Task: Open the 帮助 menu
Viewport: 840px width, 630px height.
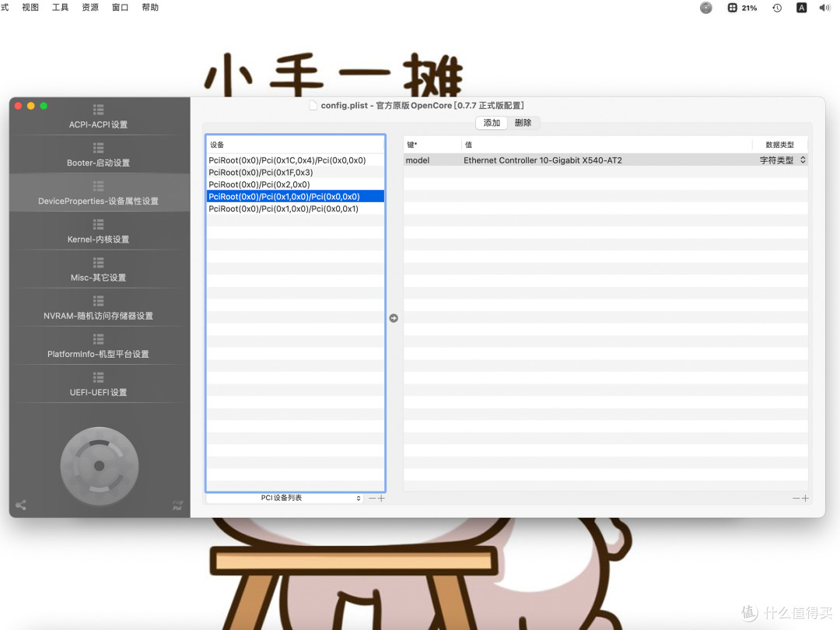Action: tap(150, 8)
